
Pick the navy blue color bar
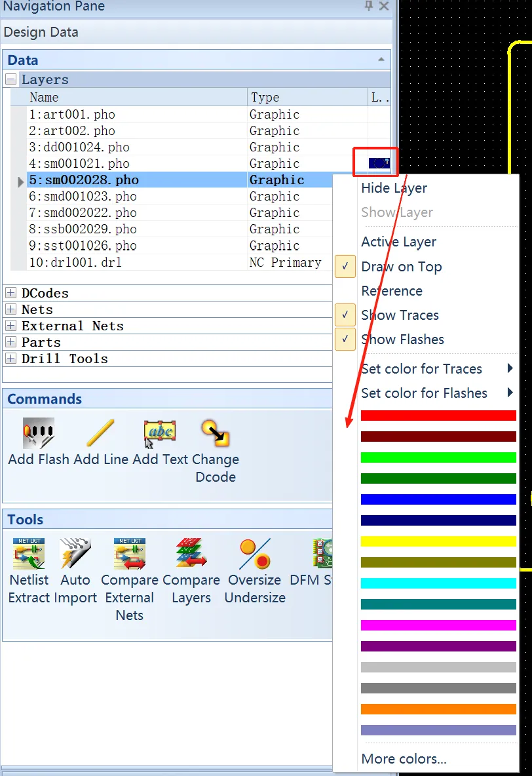(438, 520)
